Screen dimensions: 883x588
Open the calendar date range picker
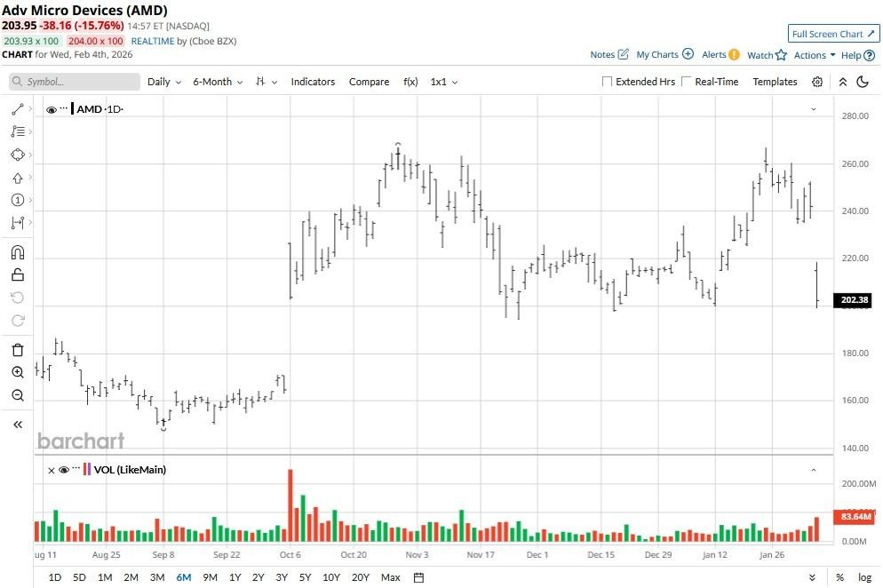point(418,577)
